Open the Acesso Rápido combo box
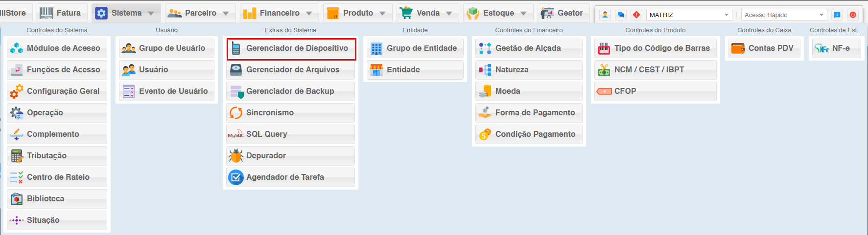 coord(821,15)
